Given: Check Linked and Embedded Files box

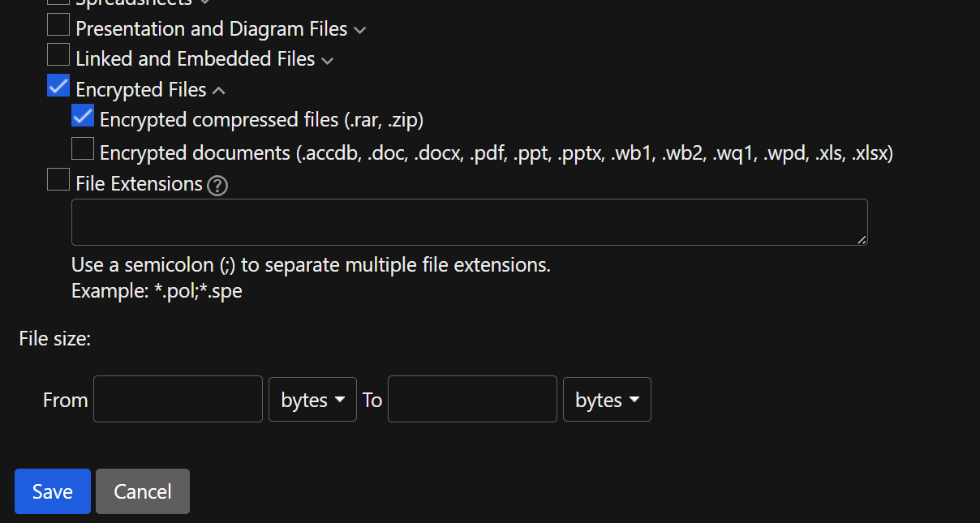Looking at the screenshot, I should (58, 54).
